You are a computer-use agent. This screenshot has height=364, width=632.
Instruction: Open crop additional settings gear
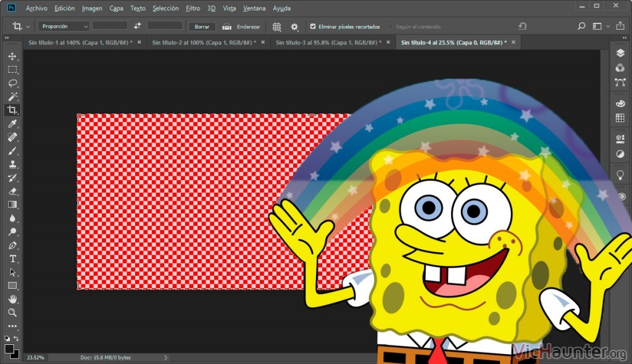294,27
